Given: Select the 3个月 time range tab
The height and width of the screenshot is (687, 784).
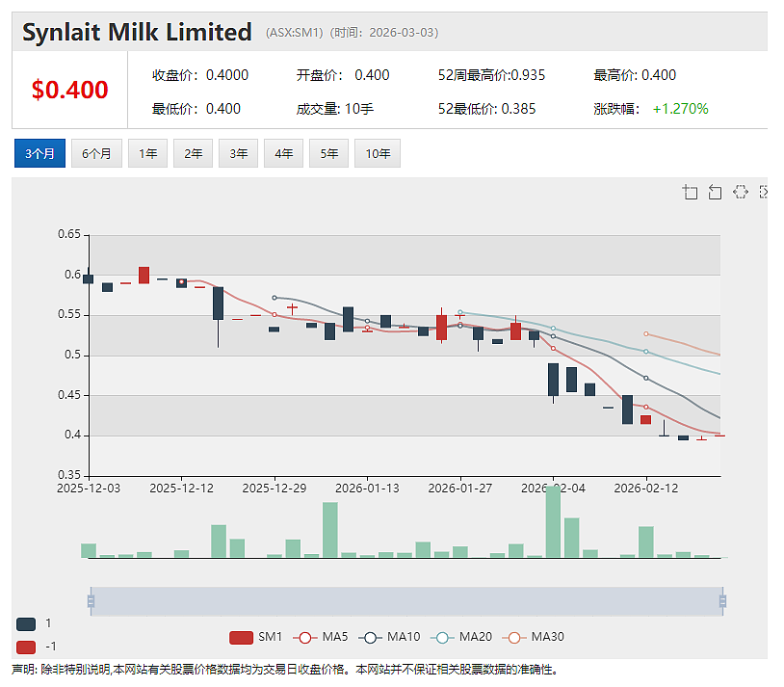Looking at the screenshot, I should tap(40, 153).
